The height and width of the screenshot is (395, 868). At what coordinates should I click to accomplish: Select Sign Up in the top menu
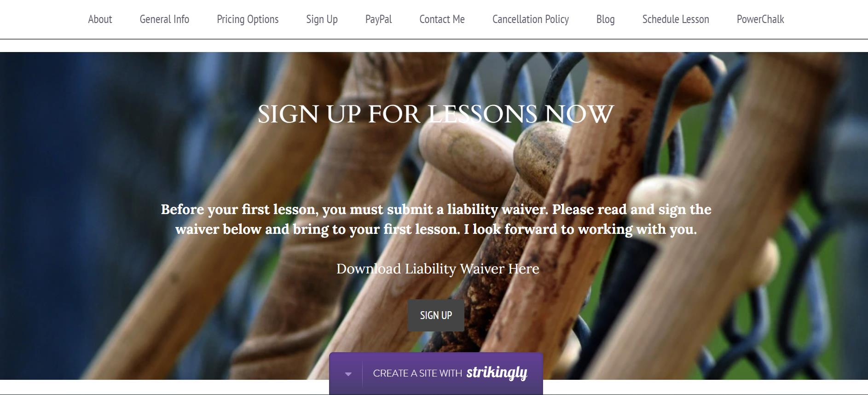click(322, 19)
